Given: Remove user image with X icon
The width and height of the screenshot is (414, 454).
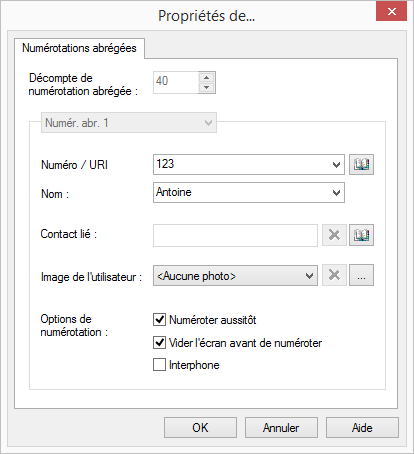Looking at the screenshot, I should (334, 275).
